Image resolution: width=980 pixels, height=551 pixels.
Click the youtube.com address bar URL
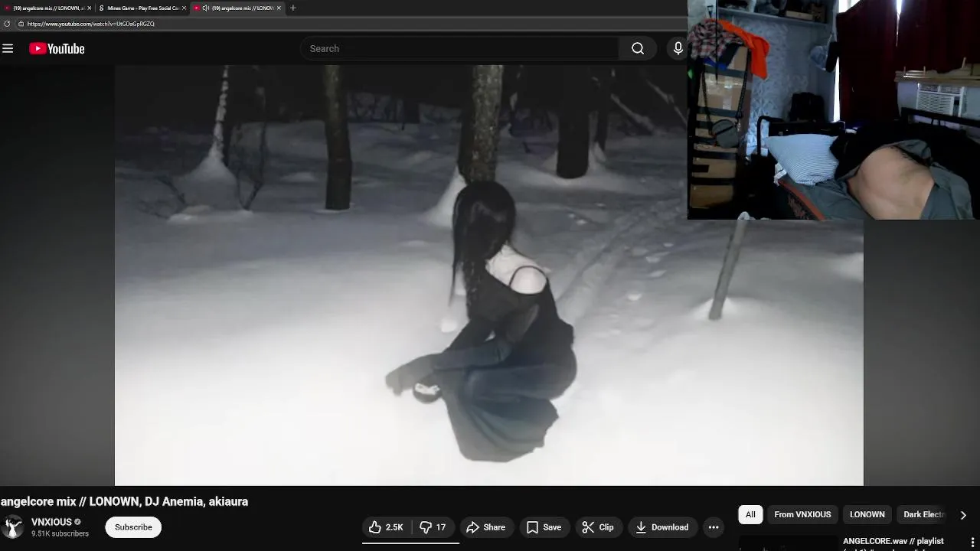pyautogui.click(x=90, y=24)
